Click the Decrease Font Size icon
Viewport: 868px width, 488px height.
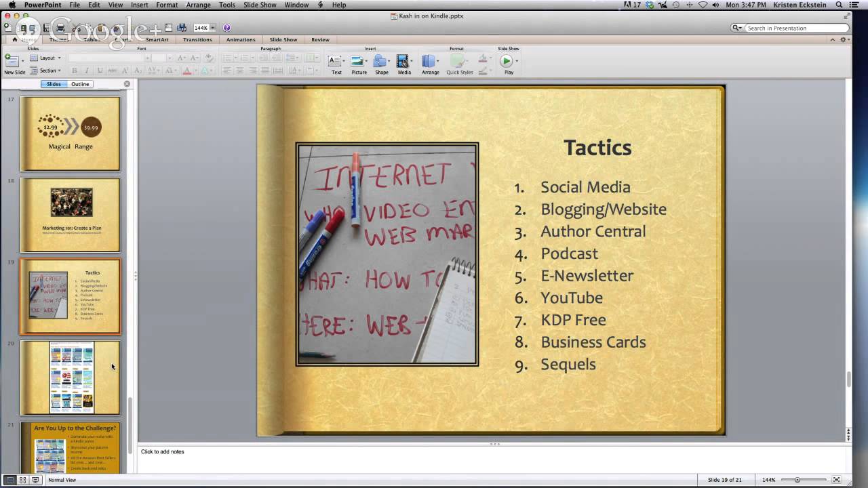194,58
